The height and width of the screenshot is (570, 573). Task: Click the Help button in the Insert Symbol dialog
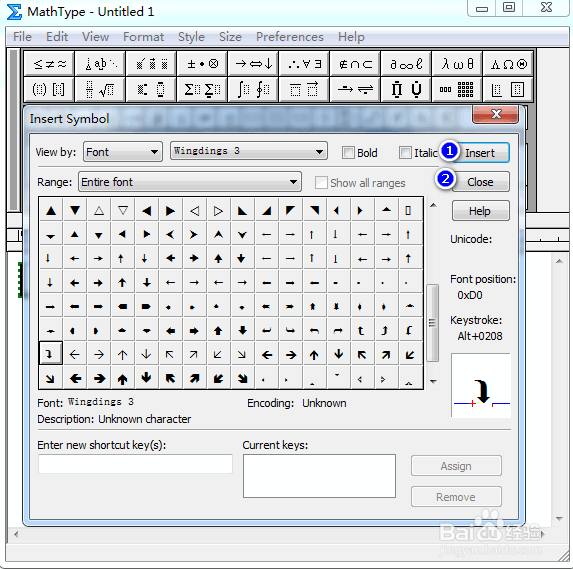(x=480, y=211)
